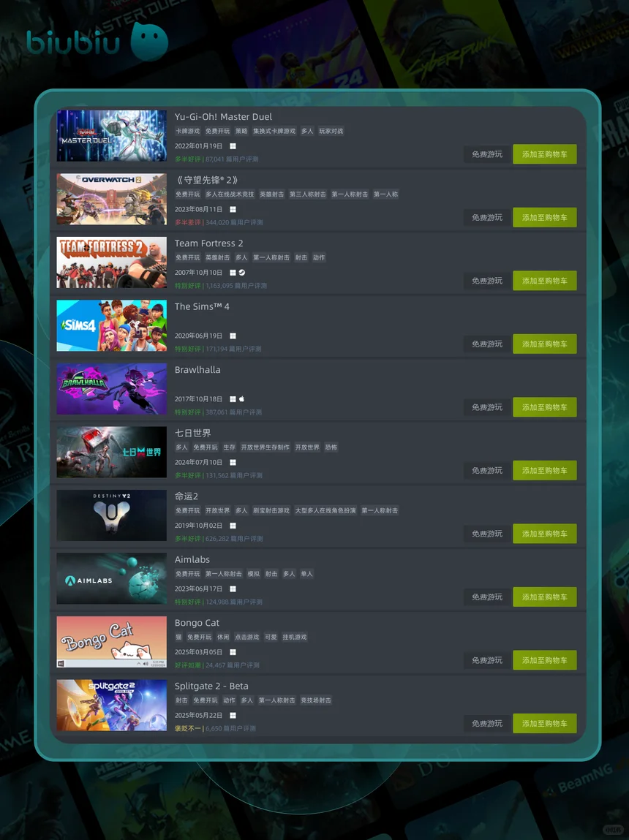Click the SteamOS icon beside Team Fortress 2
Image resolution: width=629 pixels, height=840 pixels.
click(x=242, y=273)
